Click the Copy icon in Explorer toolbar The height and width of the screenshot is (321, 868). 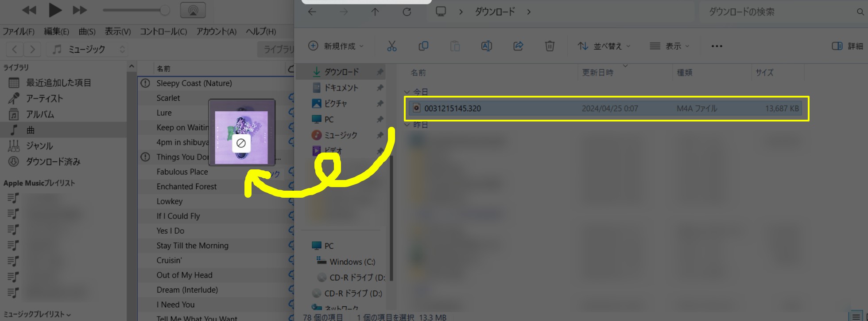click(423, 46)
